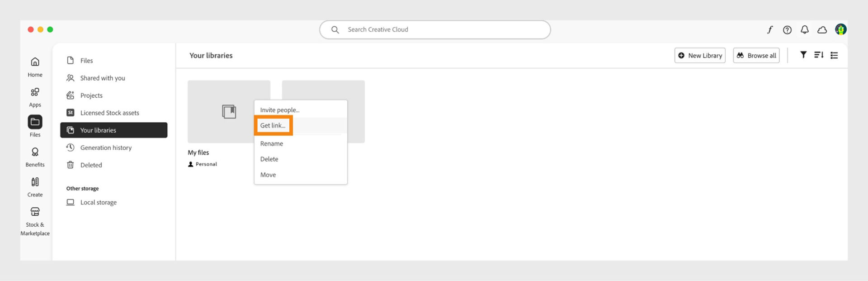Image resolution: width=868 pixels, height=281 pixels.
Task: Open the help question mark icon
Action: tap(787, 30)
